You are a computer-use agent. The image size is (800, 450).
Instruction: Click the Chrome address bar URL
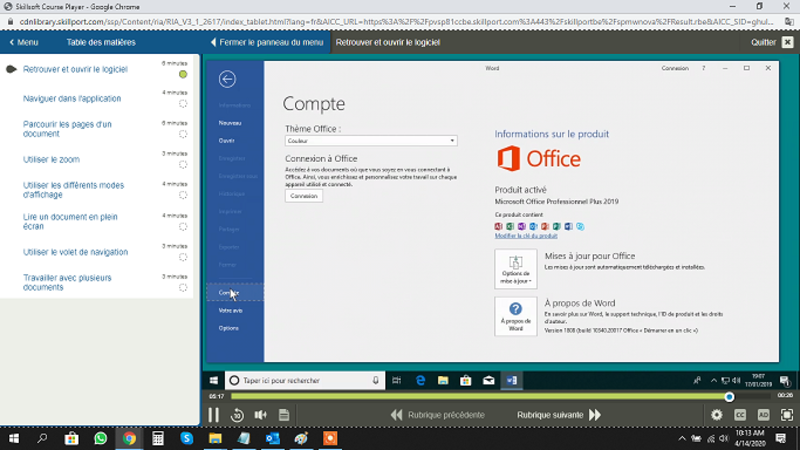click(x=396, y=22)
